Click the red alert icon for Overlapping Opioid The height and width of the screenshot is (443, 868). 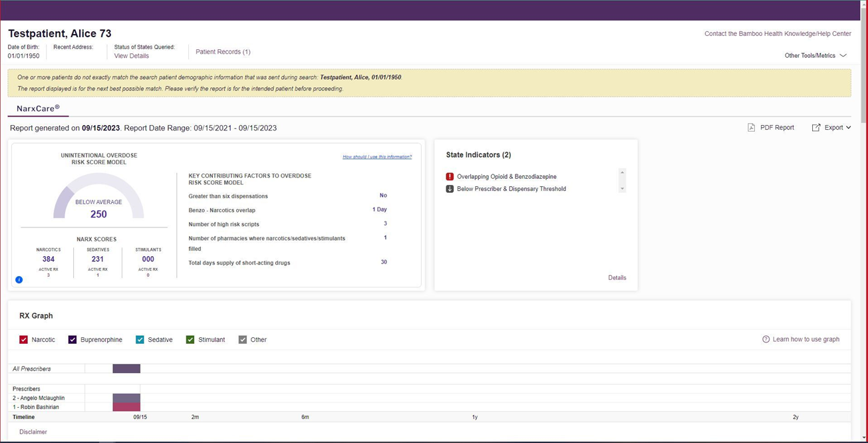click(450, 177)
